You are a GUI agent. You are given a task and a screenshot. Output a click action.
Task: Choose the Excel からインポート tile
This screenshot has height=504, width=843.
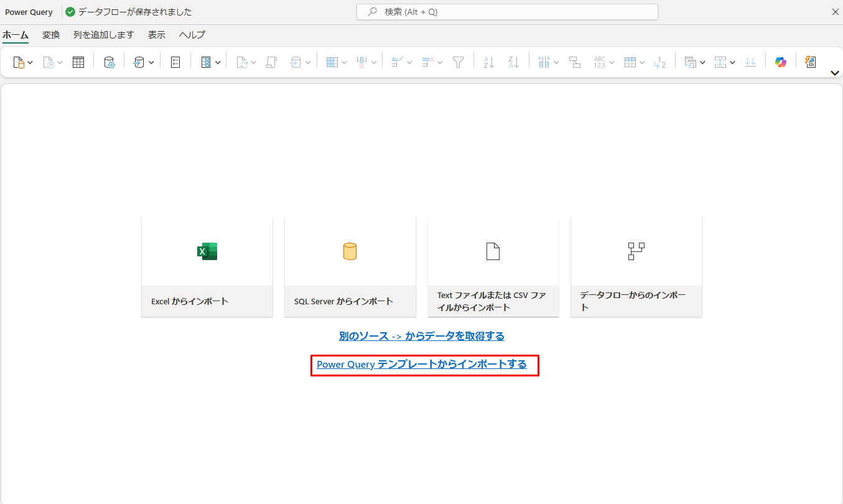coord(207,267)
